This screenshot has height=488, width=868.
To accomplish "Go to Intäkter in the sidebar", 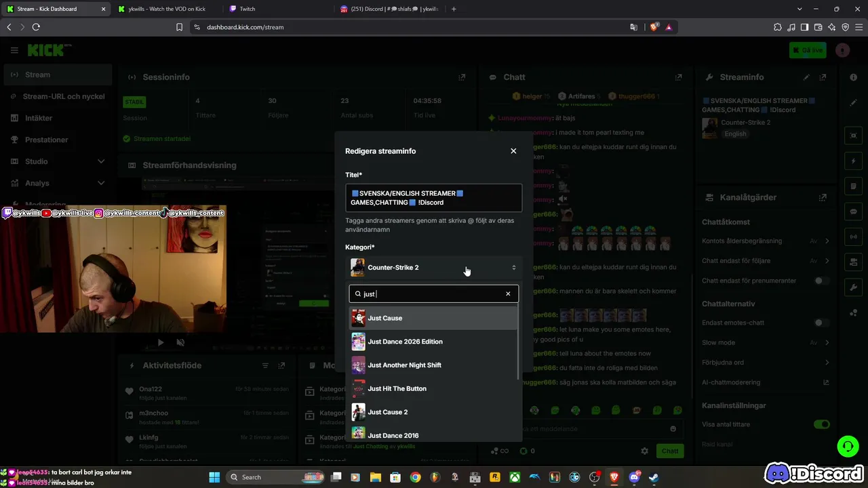I will (57, 118).
